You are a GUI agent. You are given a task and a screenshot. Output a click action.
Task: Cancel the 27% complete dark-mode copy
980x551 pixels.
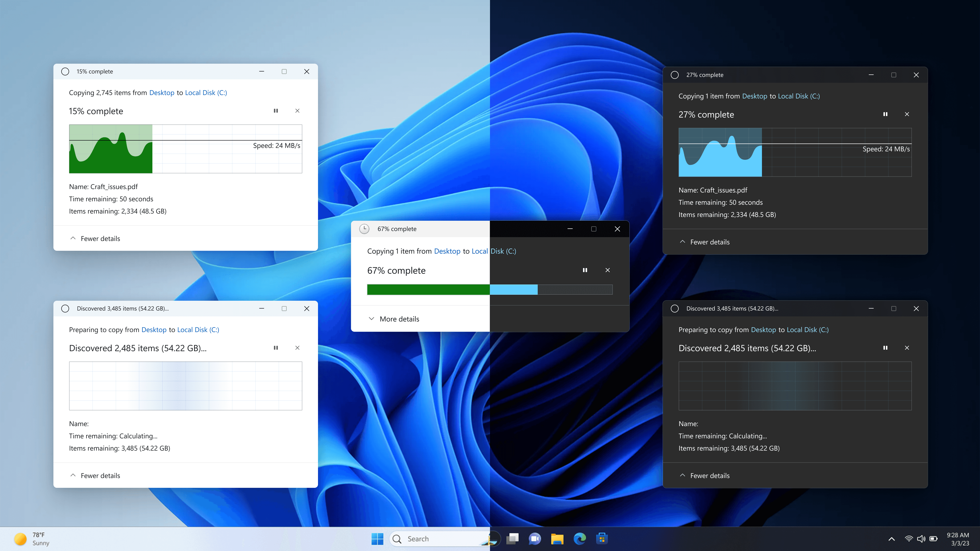(907, 114)
